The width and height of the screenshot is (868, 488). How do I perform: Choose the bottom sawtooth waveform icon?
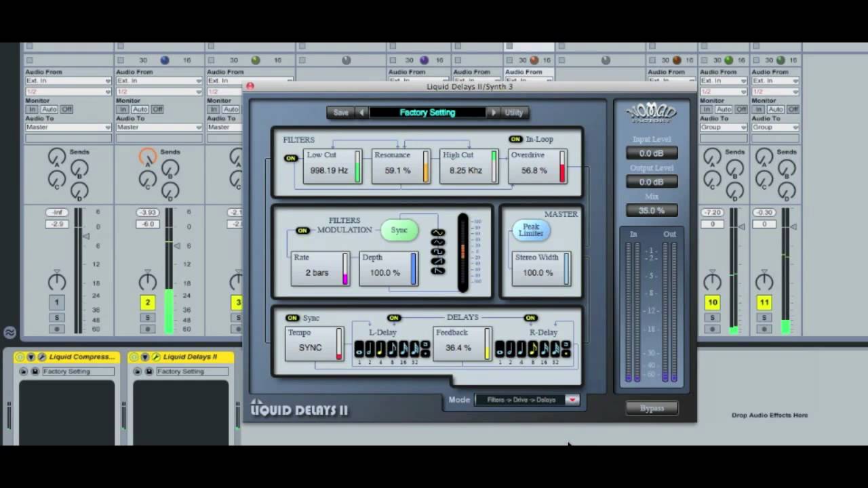point(437,270)
